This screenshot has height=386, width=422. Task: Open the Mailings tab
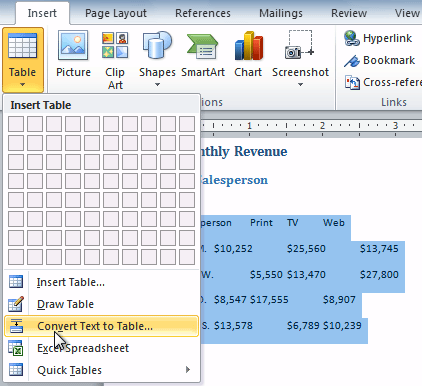pyautogui.click(x=281, y=13)
